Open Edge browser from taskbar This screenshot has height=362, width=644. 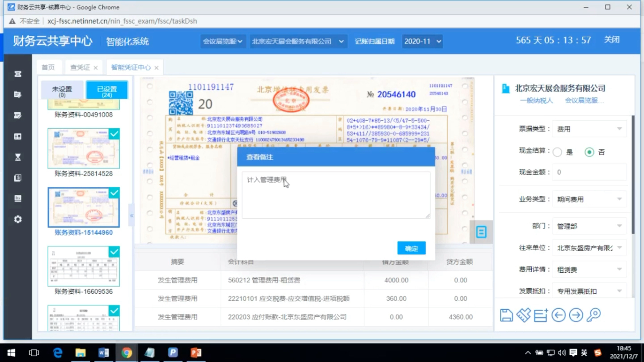point(58,353)
